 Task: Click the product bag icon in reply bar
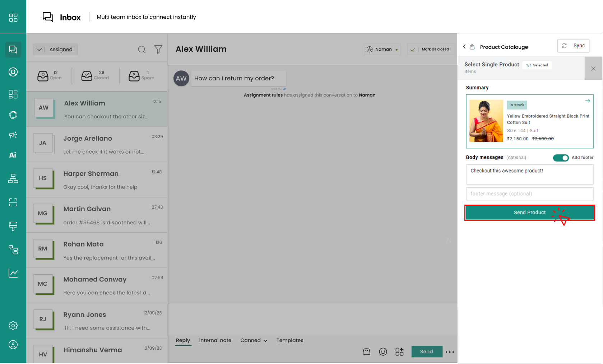tap(366, 352)
